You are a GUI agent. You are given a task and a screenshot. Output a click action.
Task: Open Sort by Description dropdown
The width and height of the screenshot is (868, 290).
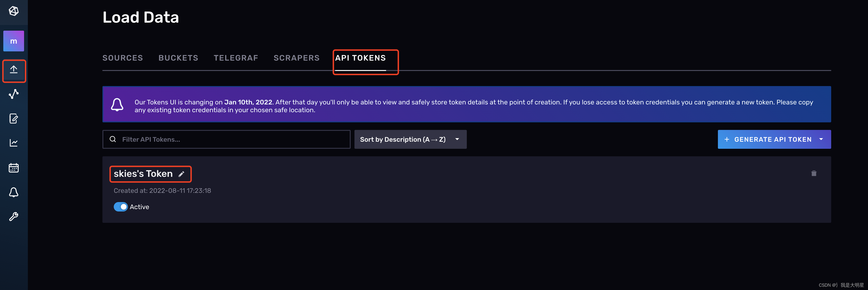[x=410, y=139]
